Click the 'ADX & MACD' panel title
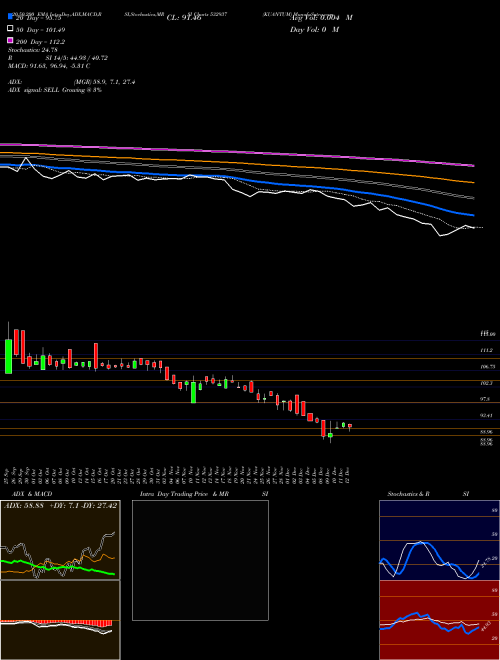This screenshot has height=660, width=500. tap(32, 494)
